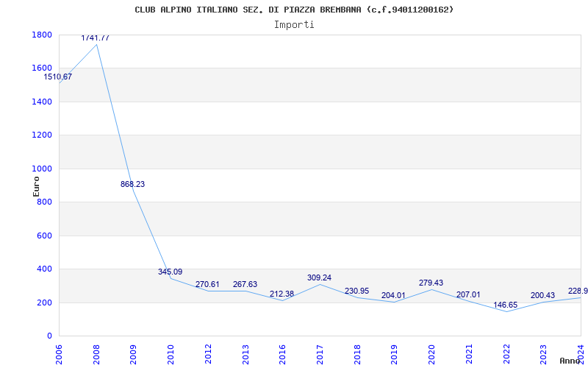
Task: Click the Importi subtitle
Action: pyautogui.click(x=294, y=25)
